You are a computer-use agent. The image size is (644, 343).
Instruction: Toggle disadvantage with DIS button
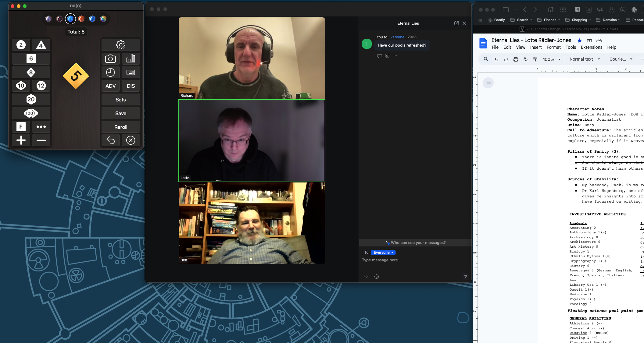click(131, 86)
